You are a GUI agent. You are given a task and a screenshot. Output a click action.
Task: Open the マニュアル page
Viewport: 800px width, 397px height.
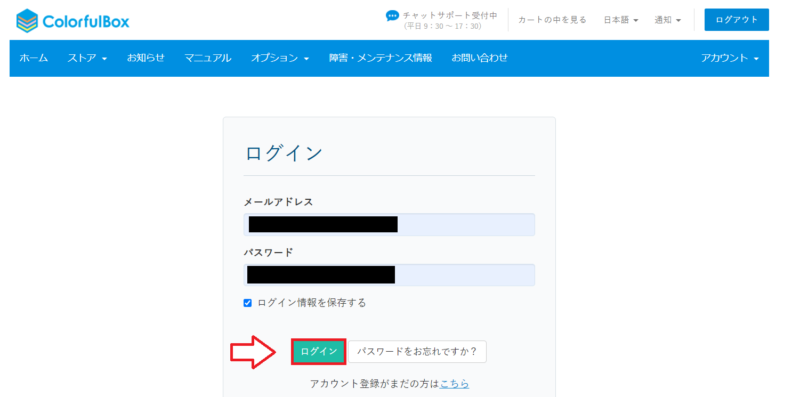pyautogui.click(x=208, y=58)
